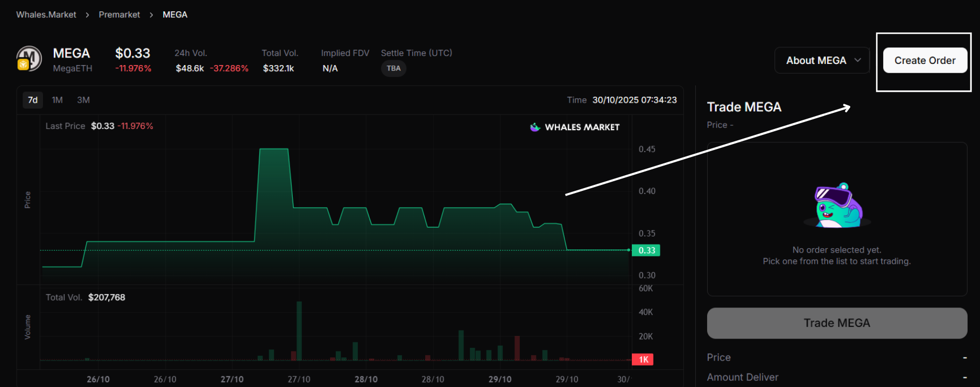Image resolution: width=980 pixels, height=387 pixels.
Task: Click the chevron before MEGA breadcrumb
Action: pyautogui.click(x=151, y=15)
